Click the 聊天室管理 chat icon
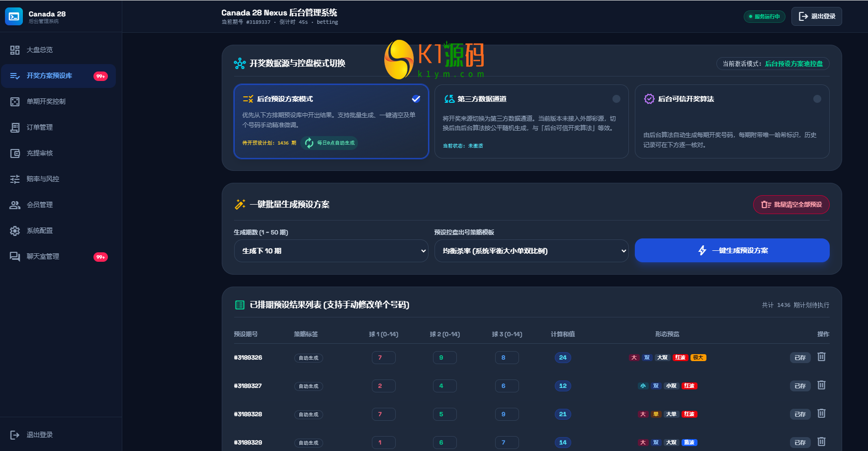 click(15, 257)
